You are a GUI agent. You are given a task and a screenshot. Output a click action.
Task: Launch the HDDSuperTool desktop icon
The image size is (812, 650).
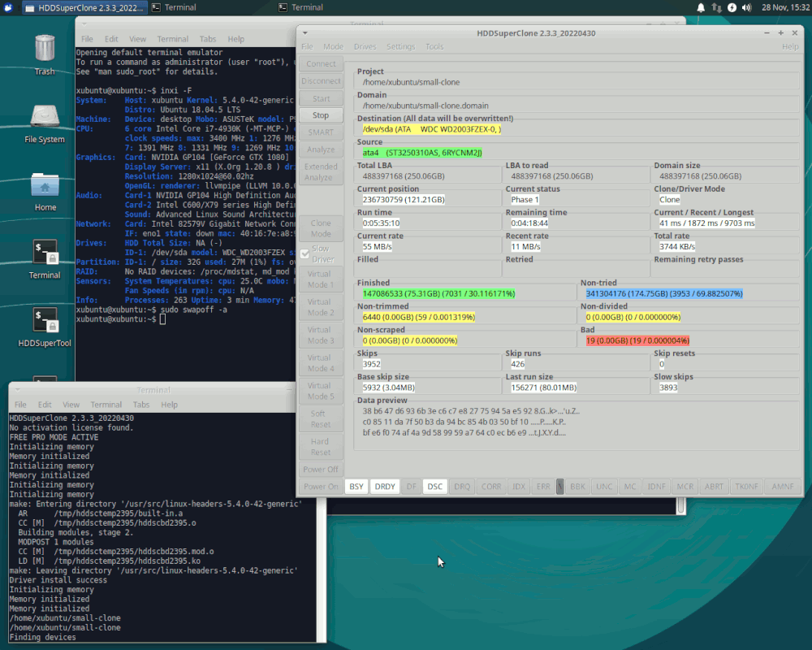tap(45, 327)
